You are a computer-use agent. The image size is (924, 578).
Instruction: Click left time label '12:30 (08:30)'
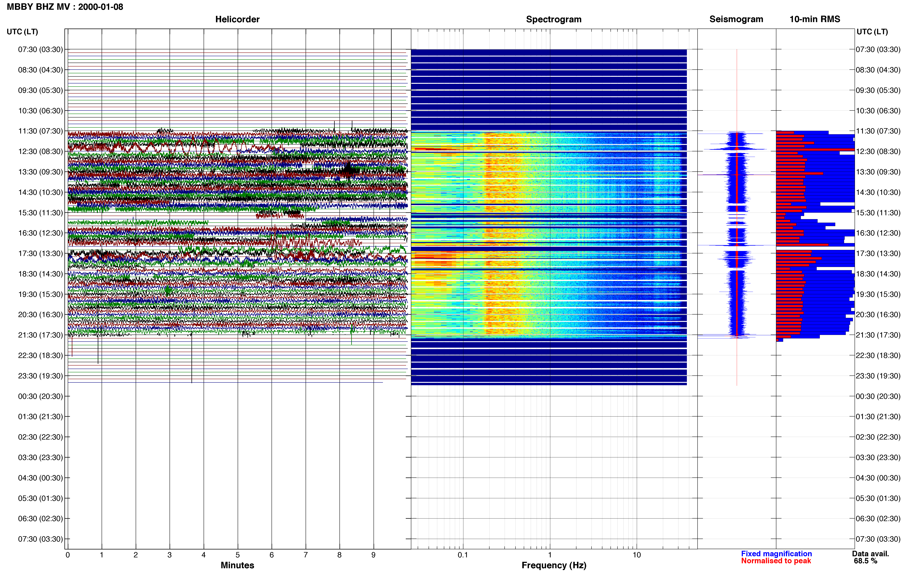pos(41,151)
